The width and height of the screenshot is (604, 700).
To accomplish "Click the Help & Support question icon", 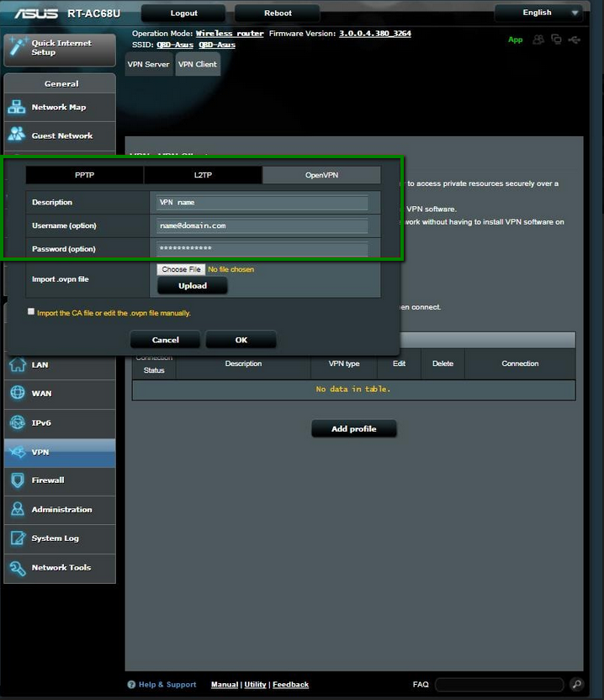I will tap(131, 684).
